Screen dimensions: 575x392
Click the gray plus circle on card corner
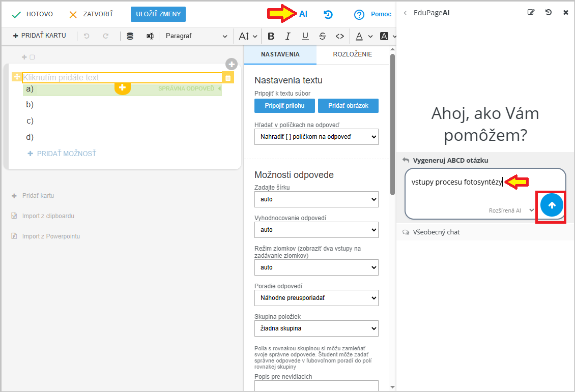click(x=232, y=64)
